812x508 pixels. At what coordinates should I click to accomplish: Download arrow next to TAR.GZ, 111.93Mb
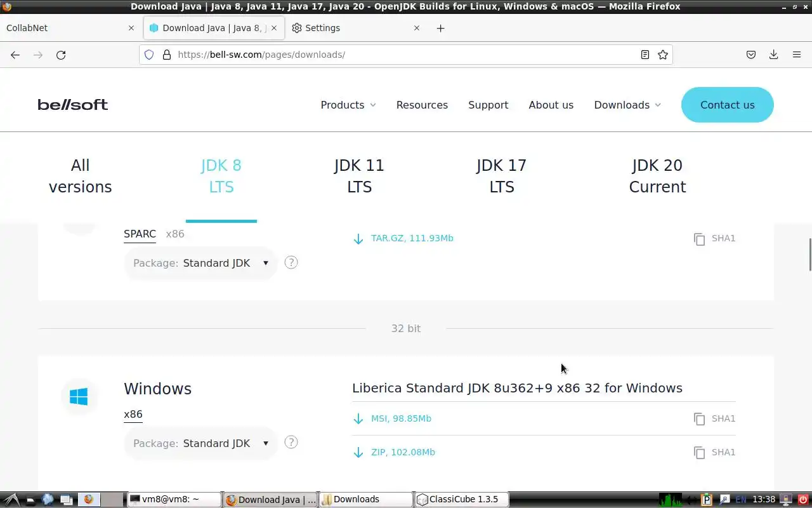[x=358, y=239]
